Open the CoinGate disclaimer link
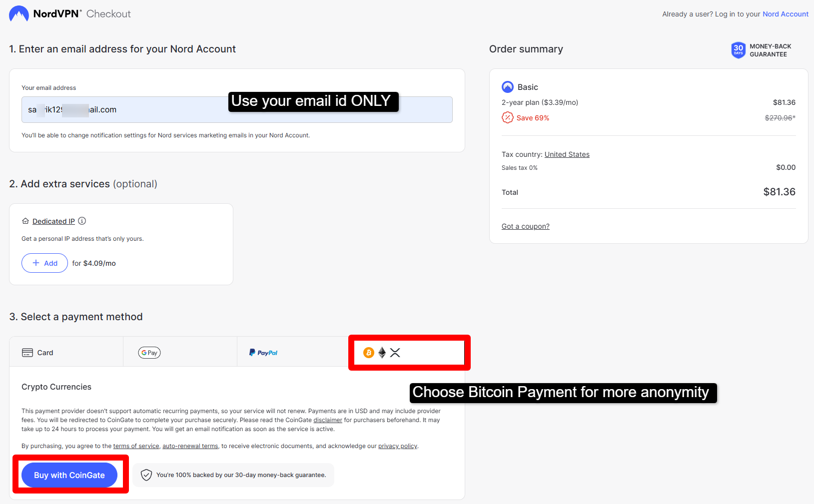 [x=328, y=420]
